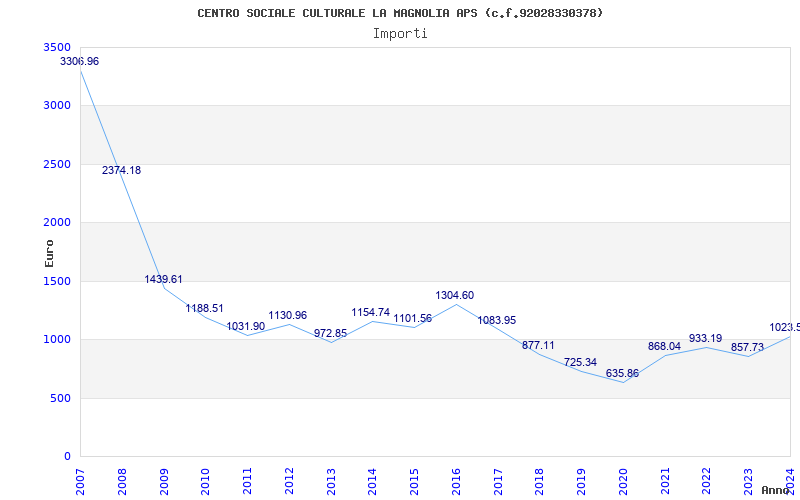The image size is (800, 500).
Task: Select the 1439.61 data label
Action: (163, 280)
